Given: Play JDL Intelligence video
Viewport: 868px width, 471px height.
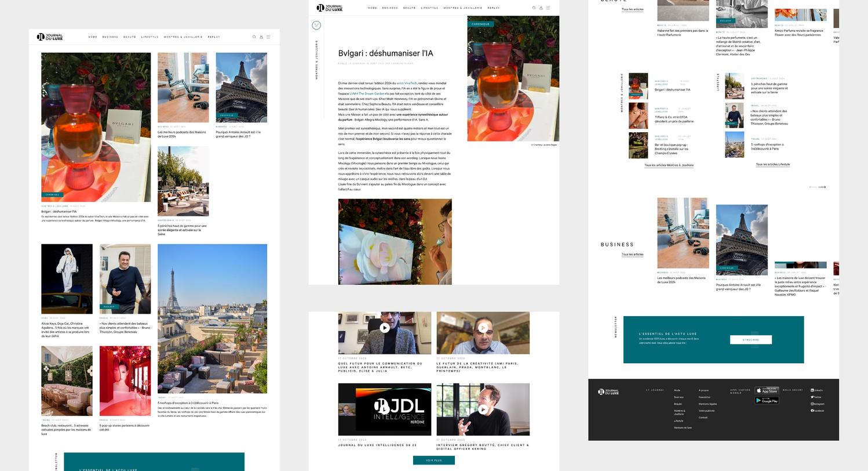Looking at the screenshot, I should coord(385,409).
